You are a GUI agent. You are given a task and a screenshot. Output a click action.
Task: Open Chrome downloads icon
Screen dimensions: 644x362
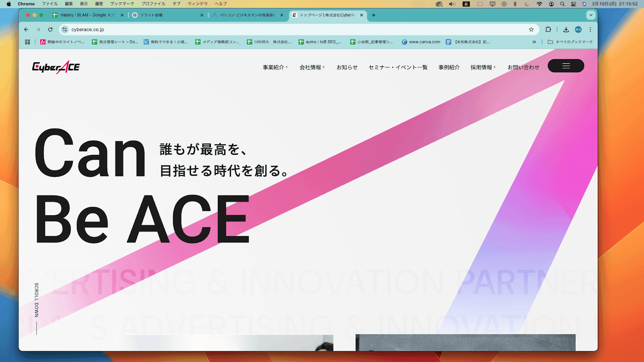tap(566, 29)
